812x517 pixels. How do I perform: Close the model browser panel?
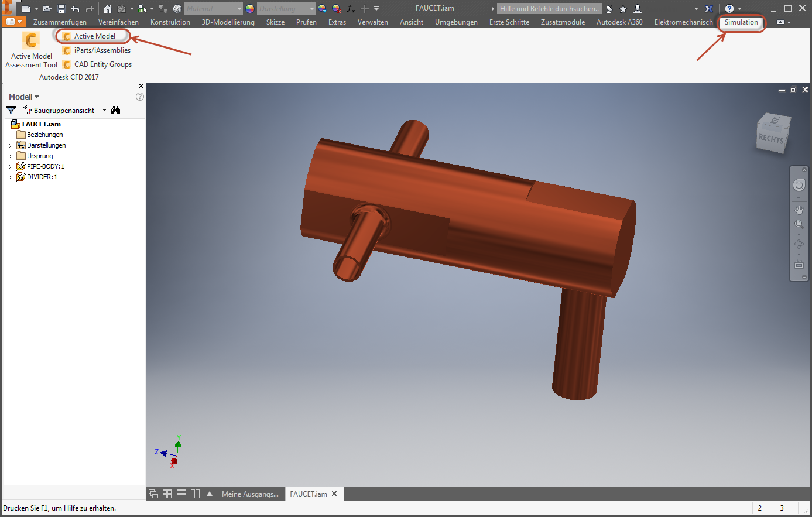point(141,86)
